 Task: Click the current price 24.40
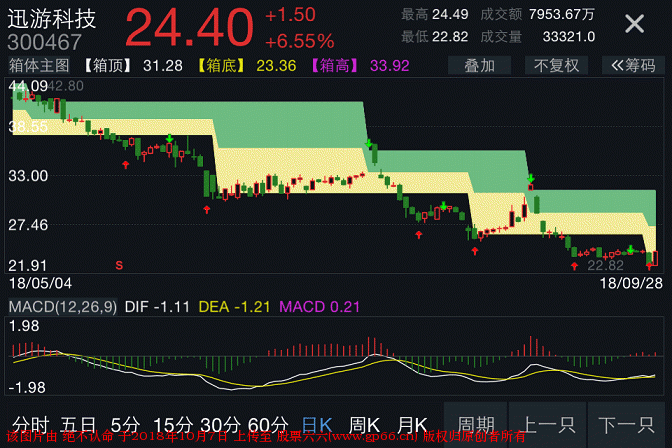pos(189,27)
